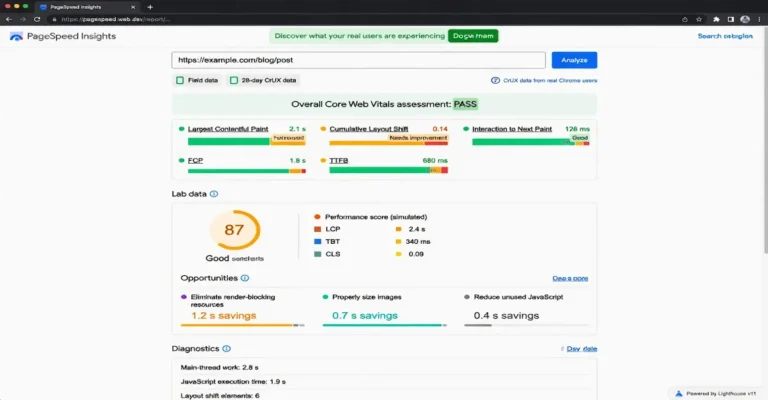The width and height of the screenshot is (768, 400).
Task: Open the Interaction to Next Paint link
Action: (512, 129)
